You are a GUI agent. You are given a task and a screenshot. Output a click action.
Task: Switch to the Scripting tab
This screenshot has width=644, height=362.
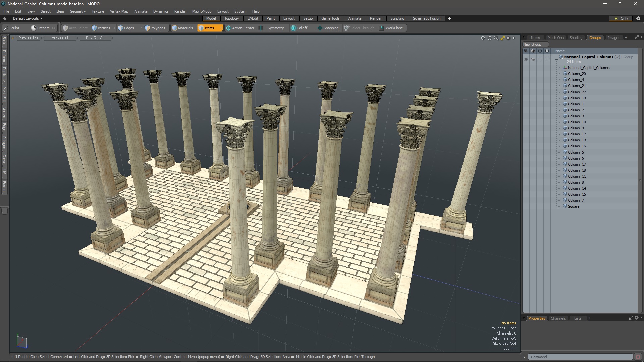coord(397,18)
